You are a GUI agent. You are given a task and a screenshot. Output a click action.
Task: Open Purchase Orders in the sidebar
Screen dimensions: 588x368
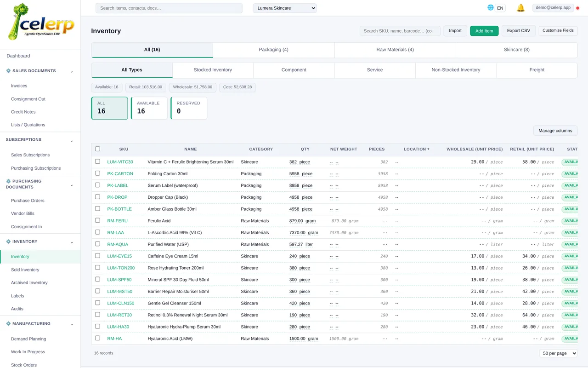[x=28, y=201]
